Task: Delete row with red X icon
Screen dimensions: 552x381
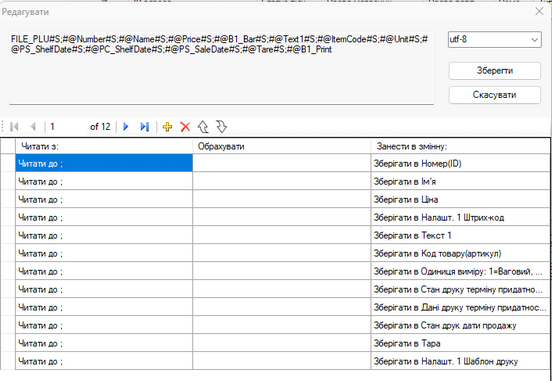Action: click(x=185, y=127)
